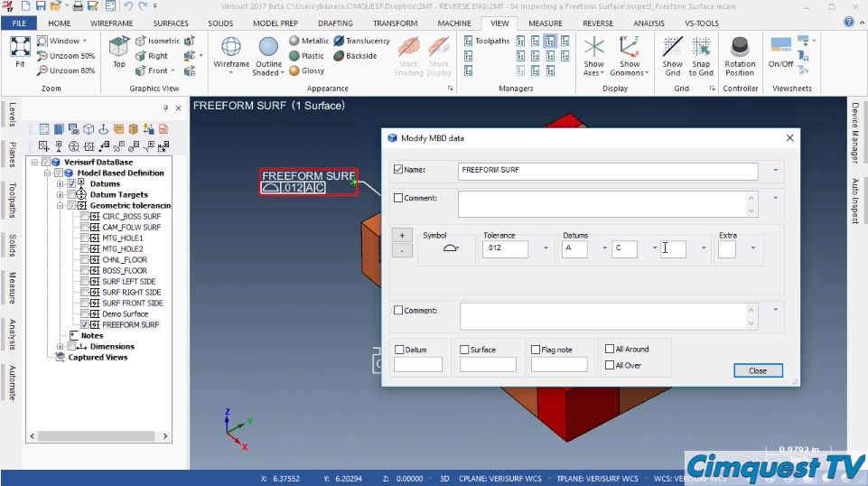
Task: Open the Name field dropdown arrow
Action: point(776,170)
